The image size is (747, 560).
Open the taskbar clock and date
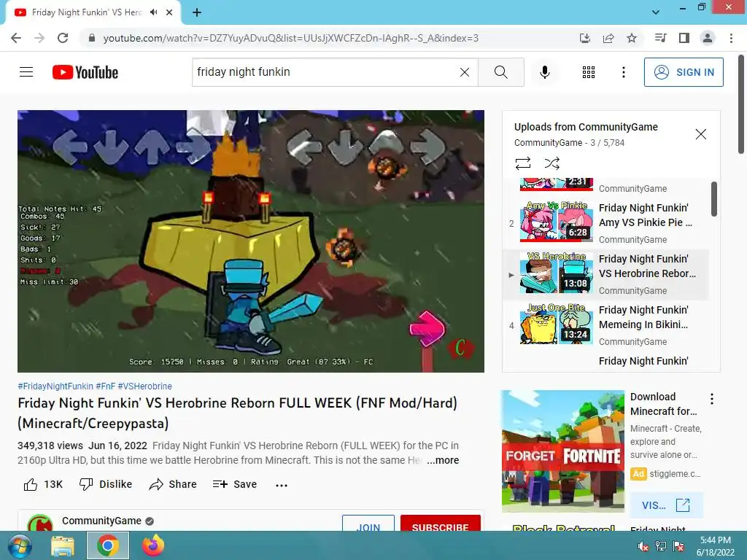point(715,546)
